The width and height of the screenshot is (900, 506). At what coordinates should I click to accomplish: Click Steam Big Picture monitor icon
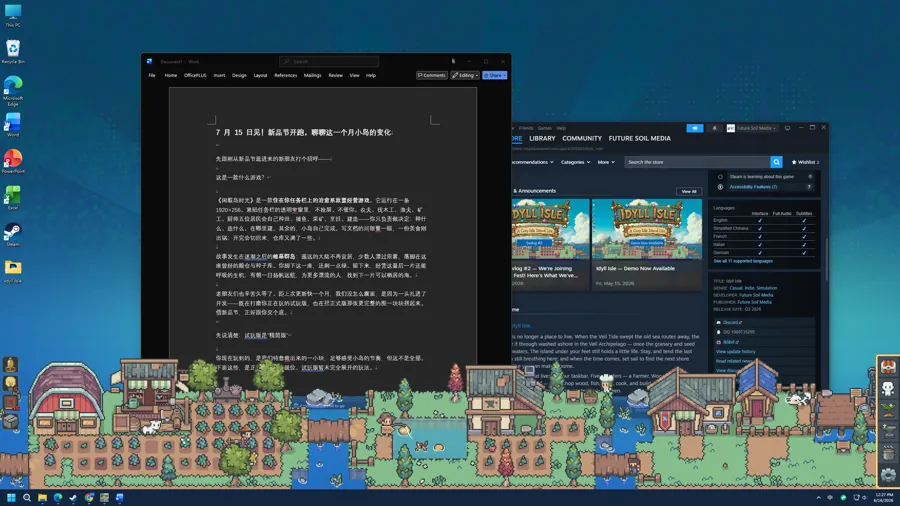[x=788, y=128]
